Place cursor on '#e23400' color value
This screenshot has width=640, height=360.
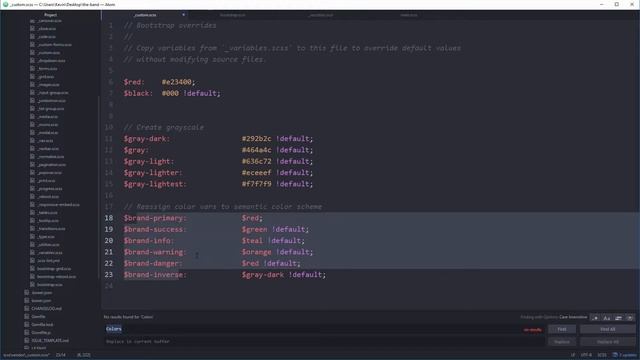click(x=176, y=82)
